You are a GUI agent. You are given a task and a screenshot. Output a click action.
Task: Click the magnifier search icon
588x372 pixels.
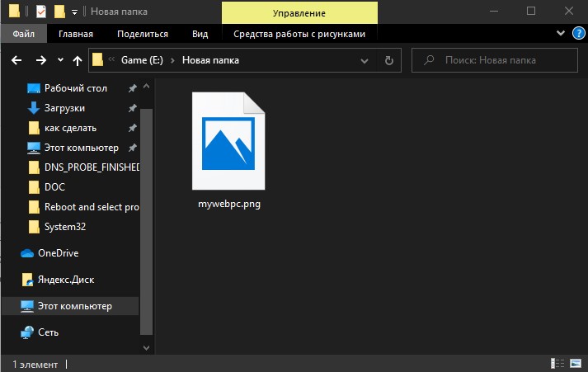tap(429, 60)
